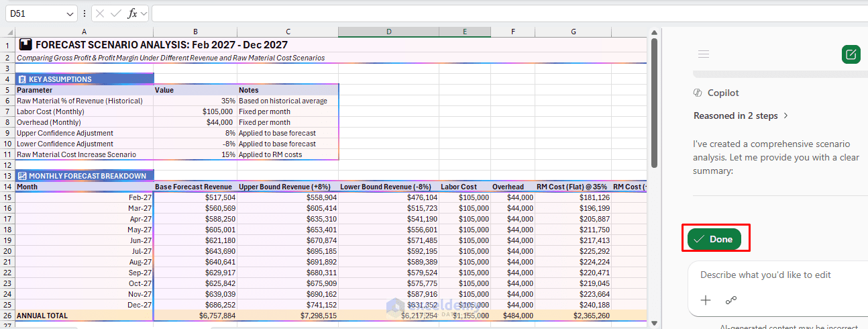Select the 'ANNUAL TOTAL' label cell
868x329 pixels.
click(x=84, y=316)
